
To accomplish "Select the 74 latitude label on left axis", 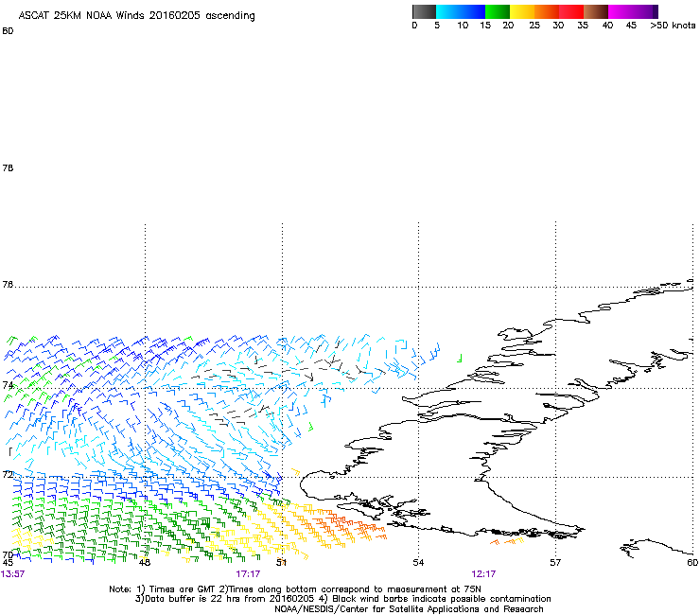I will click(x=8, y=385).
